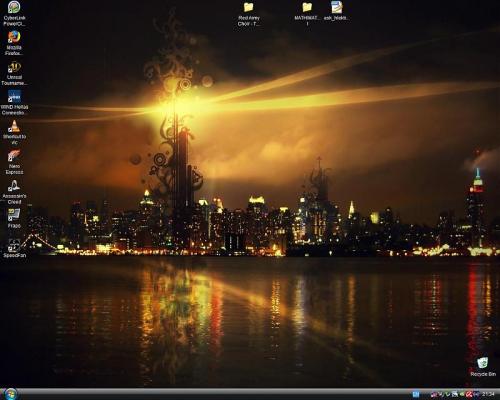Open the Windows Start orb menu
The height and width of the screenshot is (400, 500).
tap(10, 394)
